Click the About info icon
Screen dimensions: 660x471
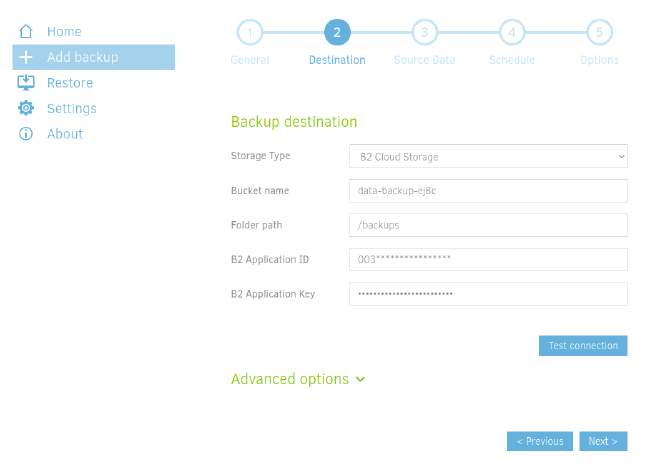(x=27, y=134)
